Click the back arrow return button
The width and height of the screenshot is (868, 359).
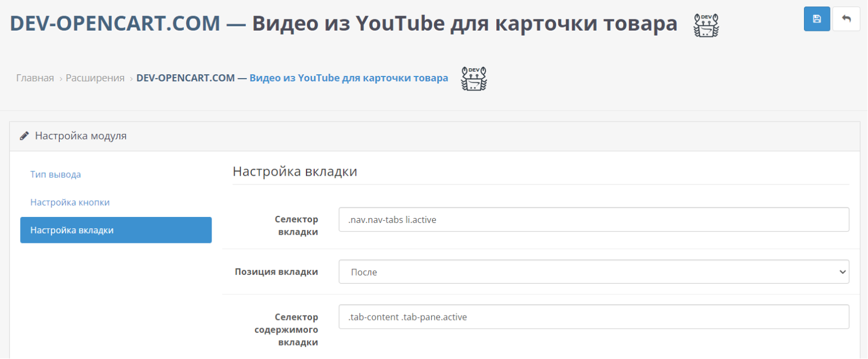pos(846,19)
